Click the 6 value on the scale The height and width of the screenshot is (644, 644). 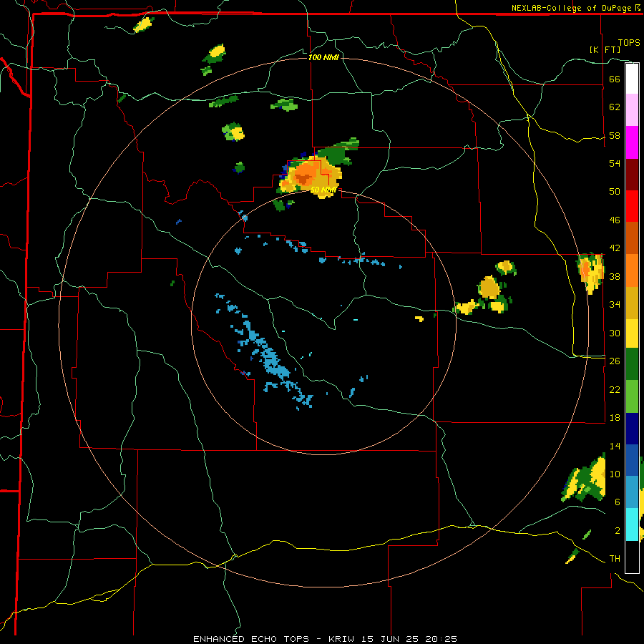point(618,502)
